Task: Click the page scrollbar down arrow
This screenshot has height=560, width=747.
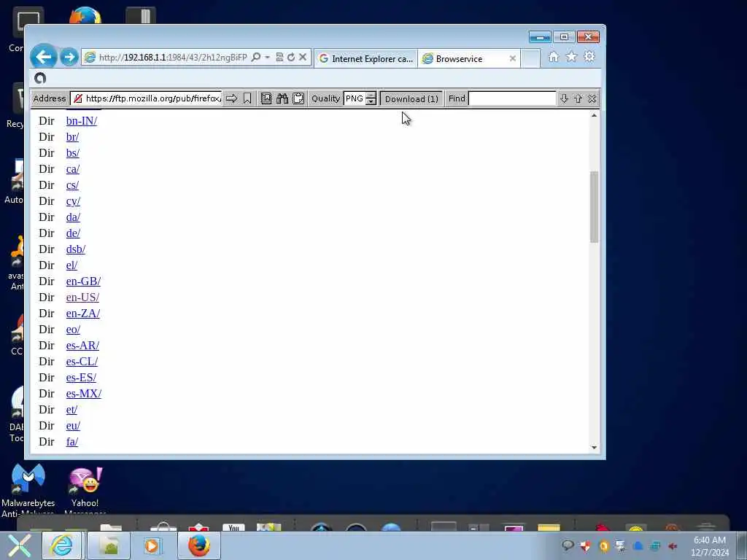Action: coord(594,447)
